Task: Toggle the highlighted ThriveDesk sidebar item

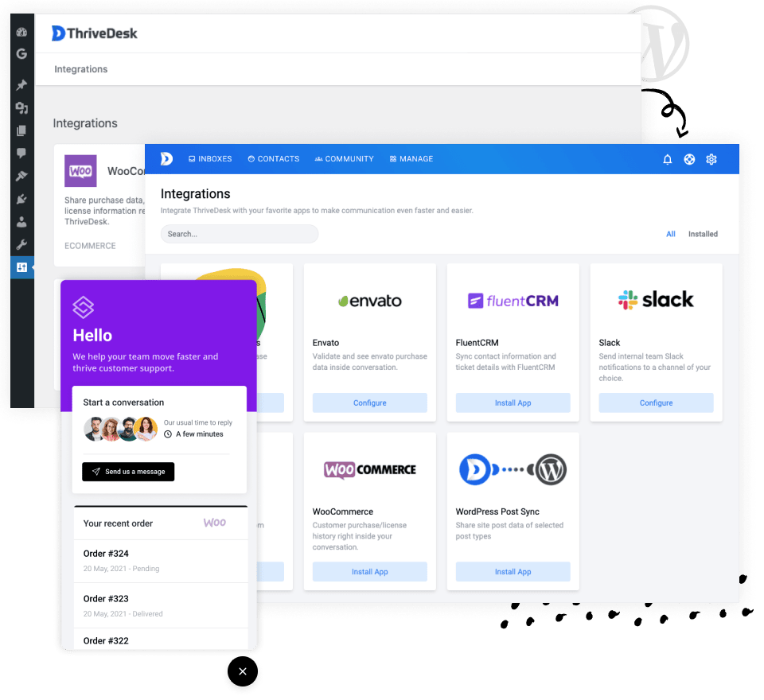Action: tap(21, 267)
